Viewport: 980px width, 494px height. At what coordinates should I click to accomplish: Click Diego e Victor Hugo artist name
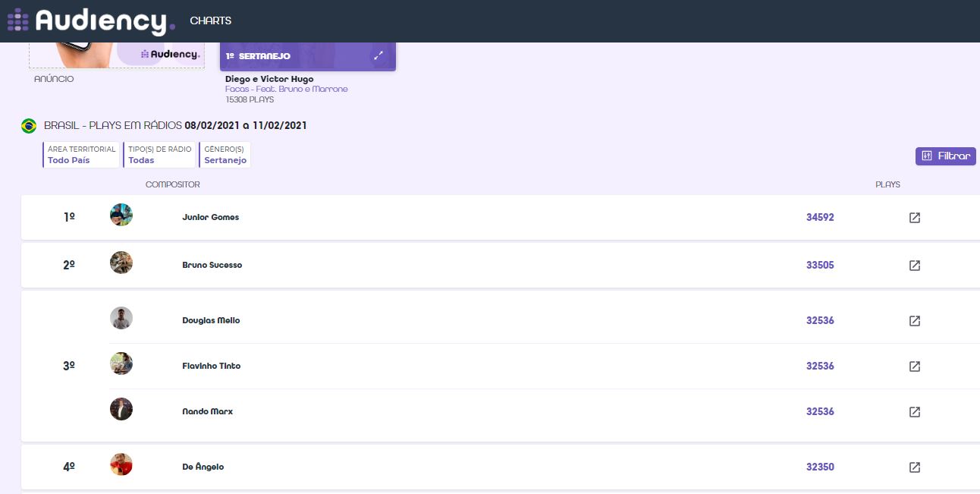pyautogui.click(x=269, y=79)
